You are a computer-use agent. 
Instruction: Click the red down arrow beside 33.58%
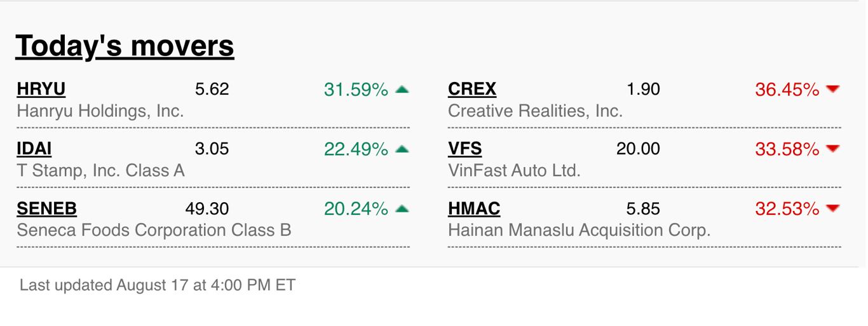click(x=833, y=149)
